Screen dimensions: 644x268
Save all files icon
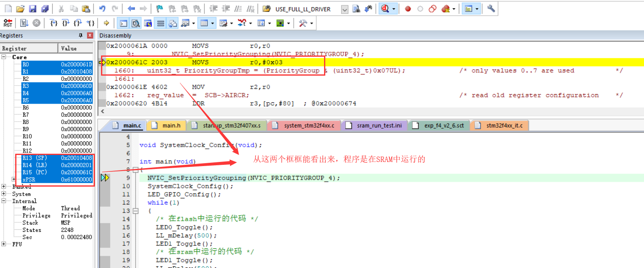coord(45,9)
